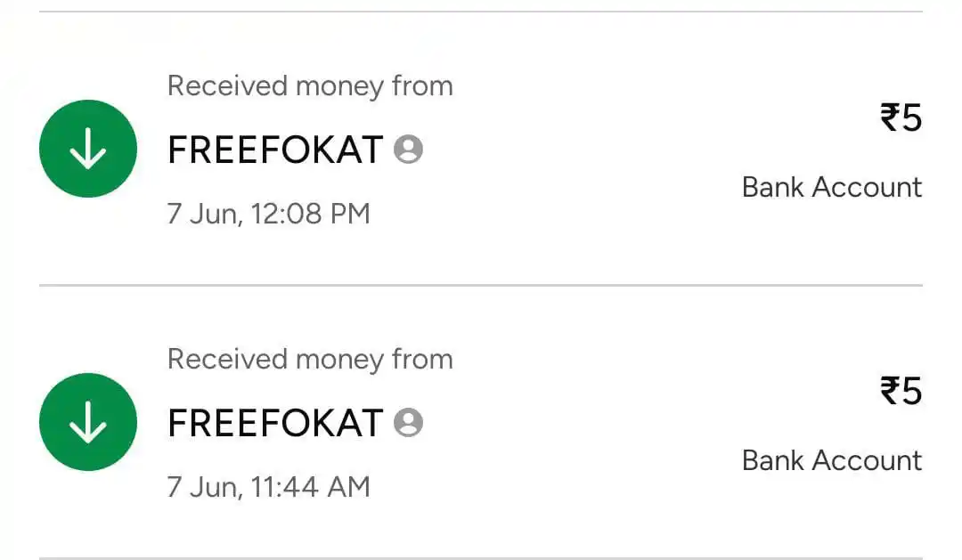Click the profile avatar icon in the 11:44 AM entry
This screenshot has width=962, height=560.
[x=408, y=422]
